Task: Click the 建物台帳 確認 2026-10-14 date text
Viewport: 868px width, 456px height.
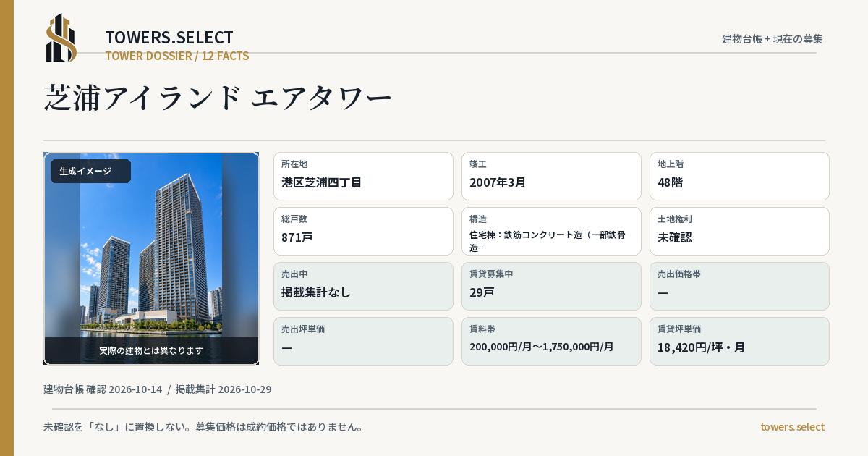Action: [103, 389]
